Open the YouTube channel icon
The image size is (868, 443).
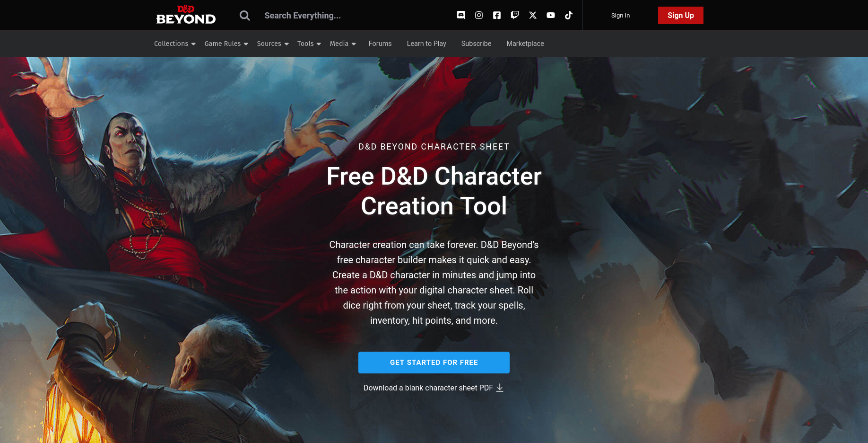pos(551,15)
